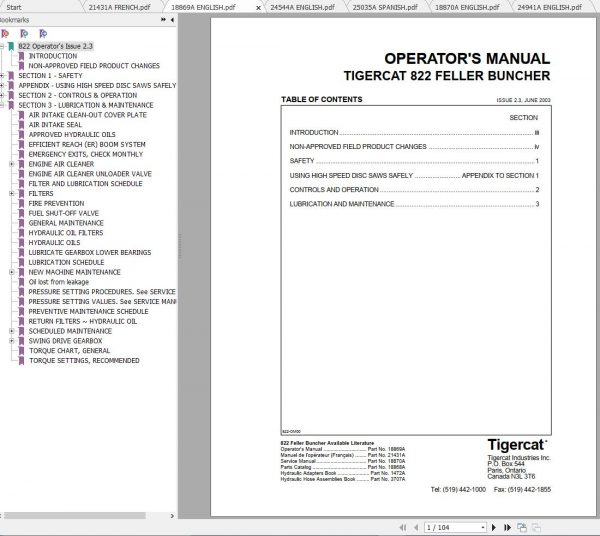
Task: Click the bookmark icon beside TORQUE CHART, GENERAL
Action: (21, 351)
